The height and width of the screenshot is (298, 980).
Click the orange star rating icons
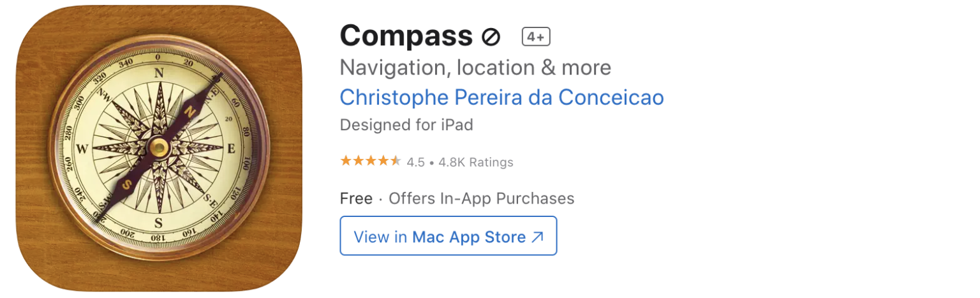(x=370, y=161)
